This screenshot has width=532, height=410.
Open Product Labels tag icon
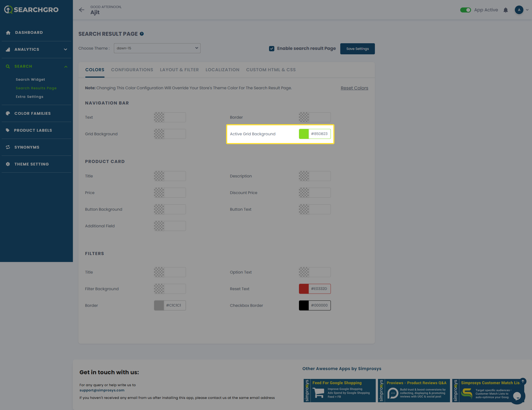tap(8, 130)
